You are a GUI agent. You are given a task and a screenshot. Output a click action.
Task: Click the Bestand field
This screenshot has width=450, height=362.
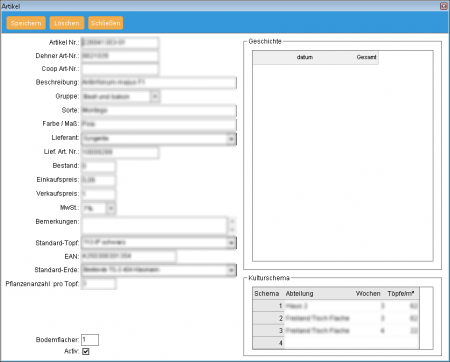(x=98, y=166)
